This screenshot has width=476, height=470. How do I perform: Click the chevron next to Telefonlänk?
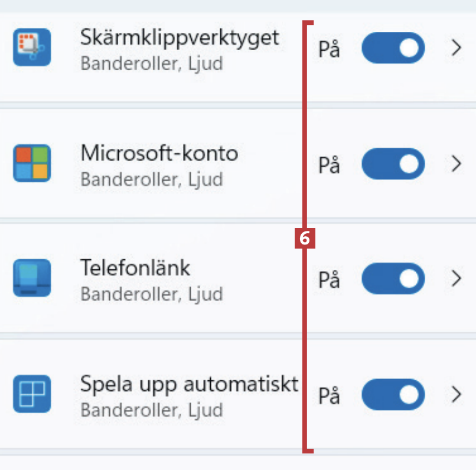pyautogui.click(x=455, y=279)
